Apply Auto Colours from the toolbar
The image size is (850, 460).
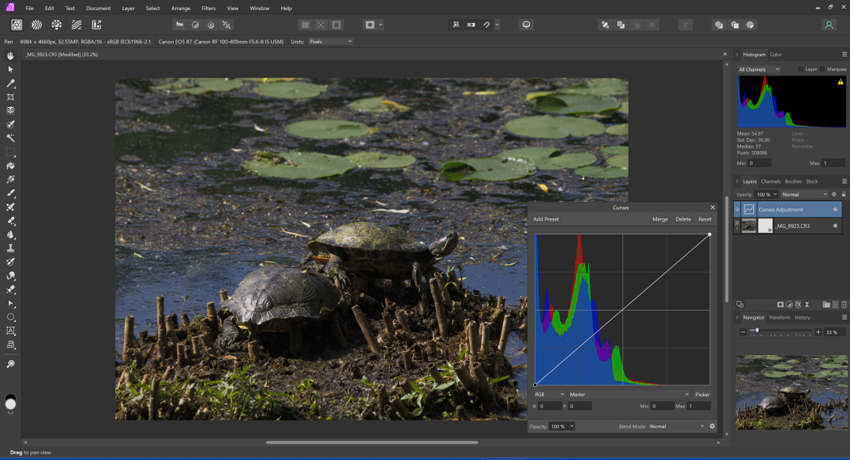click(211, 25)
